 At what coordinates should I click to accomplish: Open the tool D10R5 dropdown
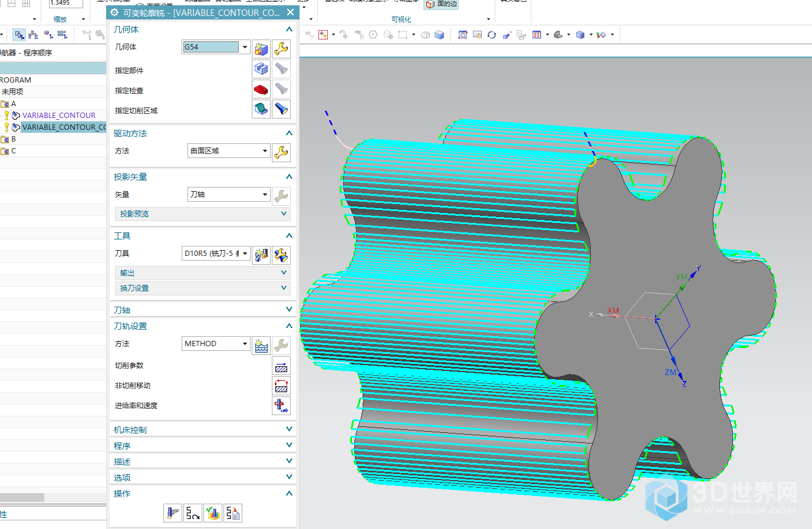tap(245, 254)
